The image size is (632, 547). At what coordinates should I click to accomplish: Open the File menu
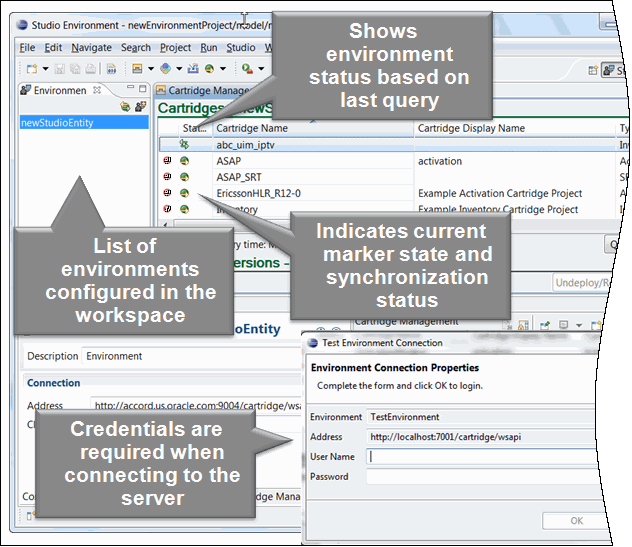(x=27, y=48)
